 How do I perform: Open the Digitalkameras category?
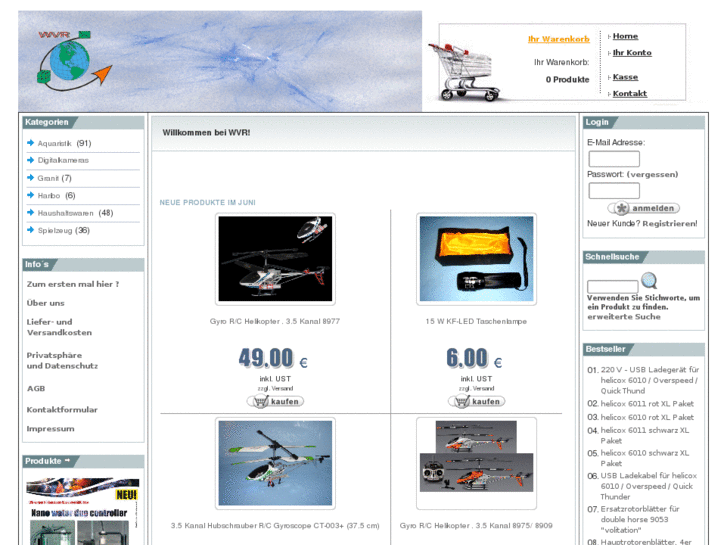(x=63, y=160)
